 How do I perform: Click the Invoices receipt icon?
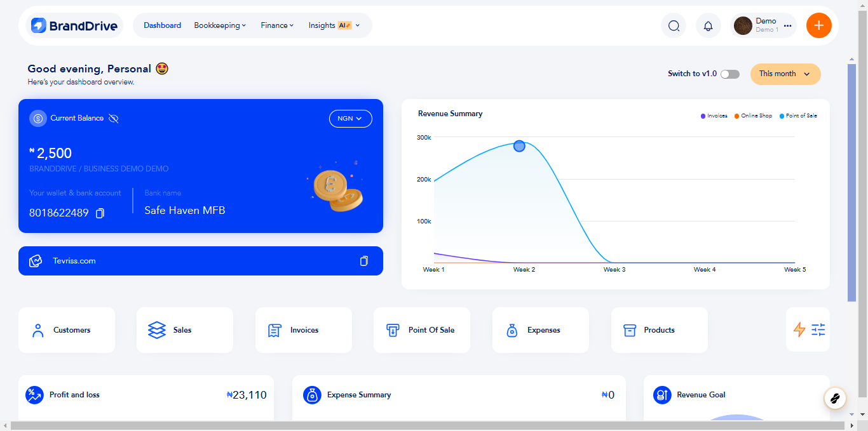click(274, 329)
